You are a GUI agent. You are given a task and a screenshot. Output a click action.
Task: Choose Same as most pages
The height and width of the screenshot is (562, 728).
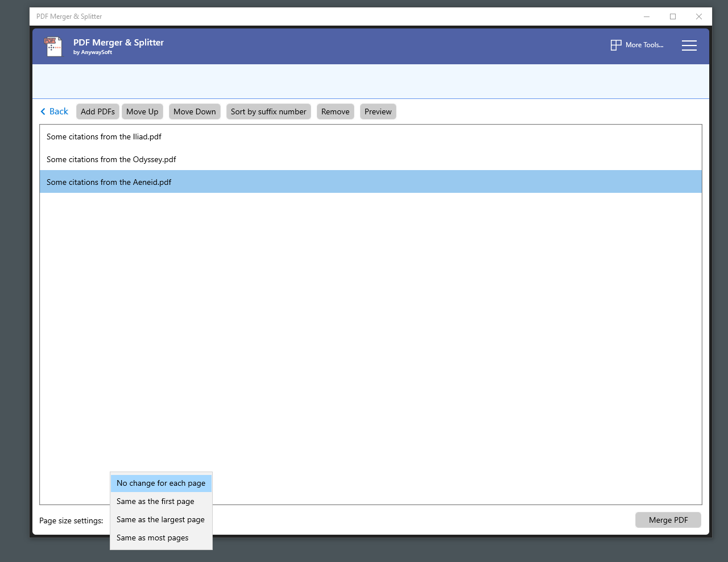click(161, 538)
